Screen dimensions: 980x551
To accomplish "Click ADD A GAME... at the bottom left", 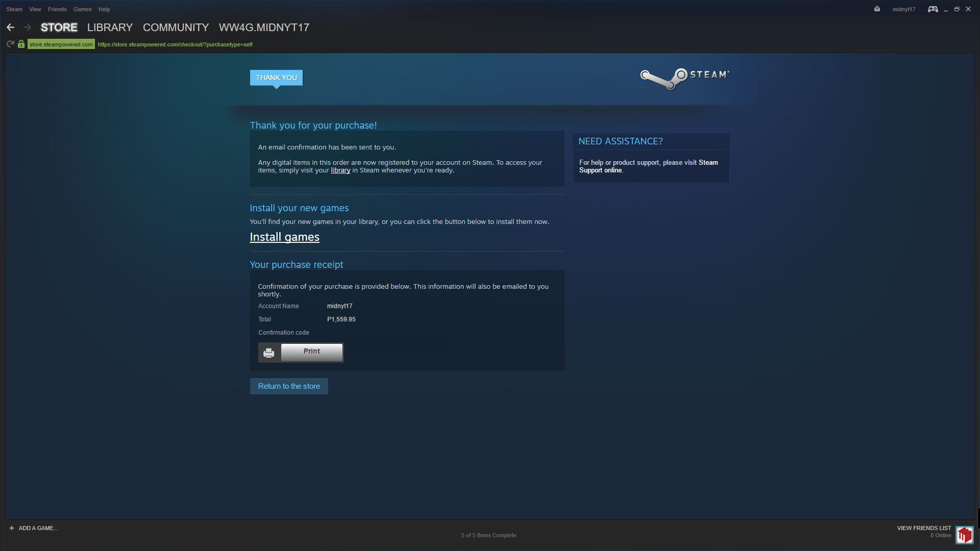I will (38, 528).
